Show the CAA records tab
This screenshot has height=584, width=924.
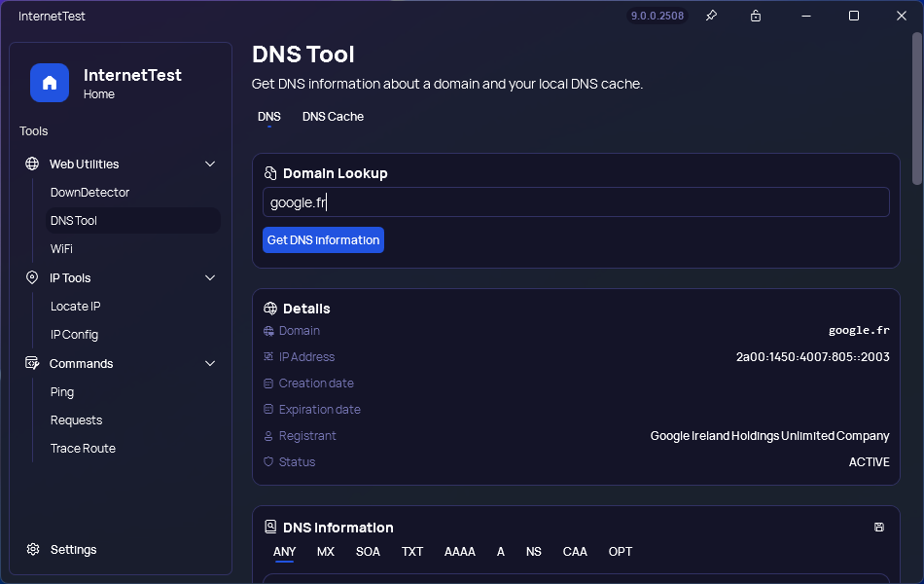point(575,552)
